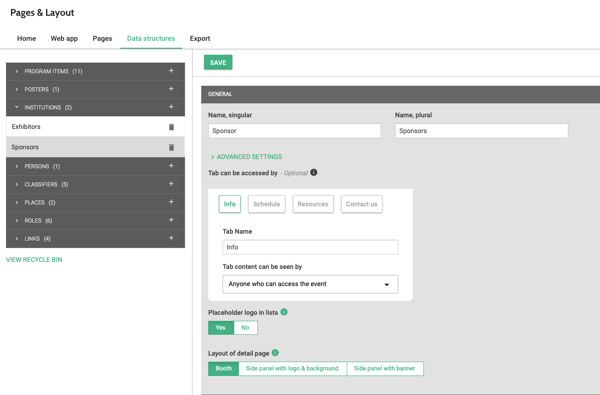Screen dimensions: 600x395
Task: Expand Advanced Settings
Action: point(246,157)
